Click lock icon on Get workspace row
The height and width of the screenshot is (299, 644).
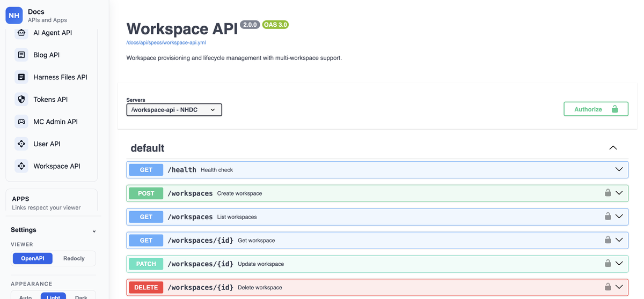coord(608,240)
